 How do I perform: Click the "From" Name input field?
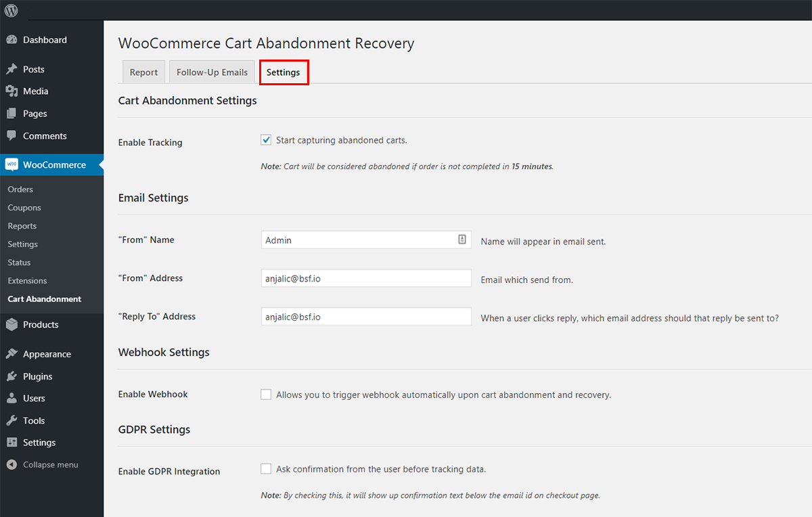pos(366,240)
